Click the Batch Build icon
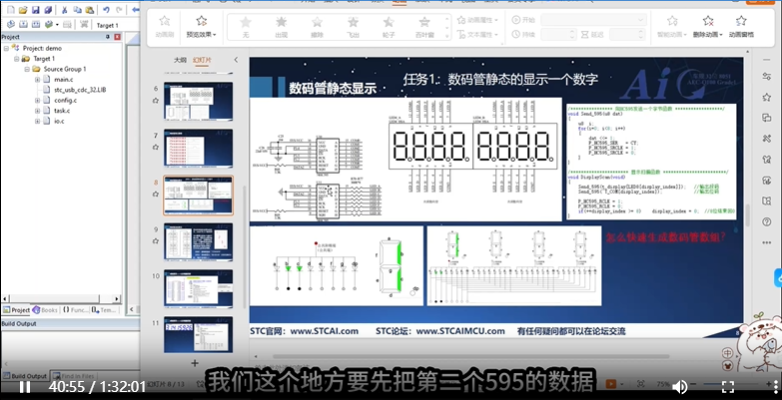 click(x=49, y=24)
